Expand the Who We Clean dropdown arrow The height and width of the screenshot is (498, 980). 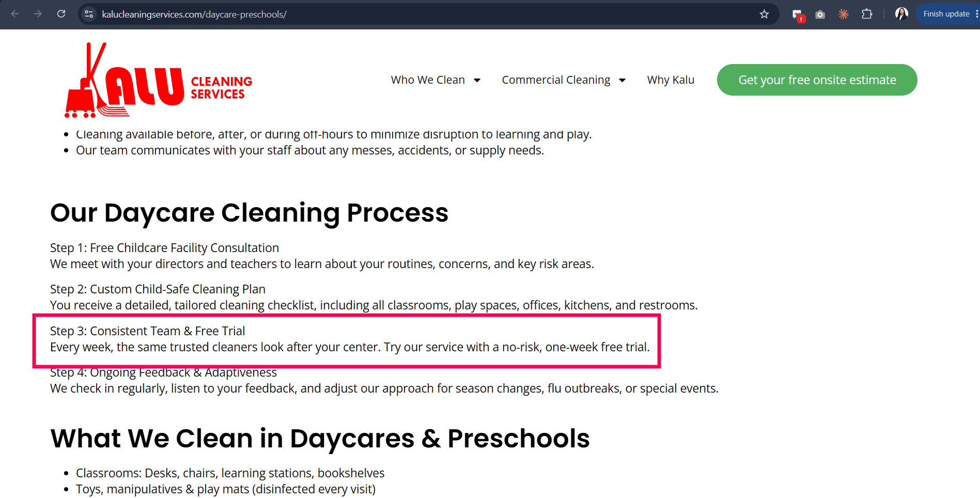477,80
